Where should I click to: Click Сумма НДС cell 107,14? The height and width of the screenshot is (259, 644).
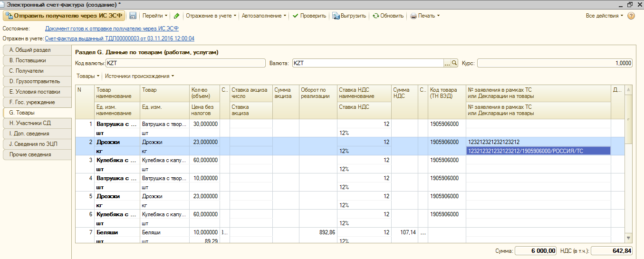coord(405,232)
